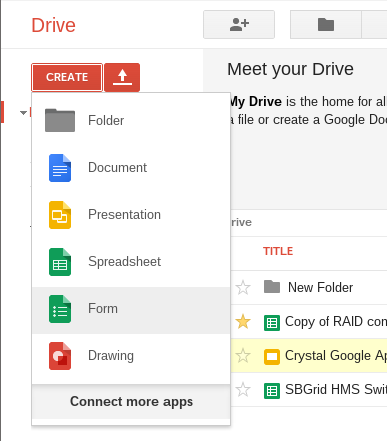Click spreadsheet icon for Copy of RAID
Image resolution: width=387 pixels, height=441 pixels.
pyautogui.click(x=272, y=323)
